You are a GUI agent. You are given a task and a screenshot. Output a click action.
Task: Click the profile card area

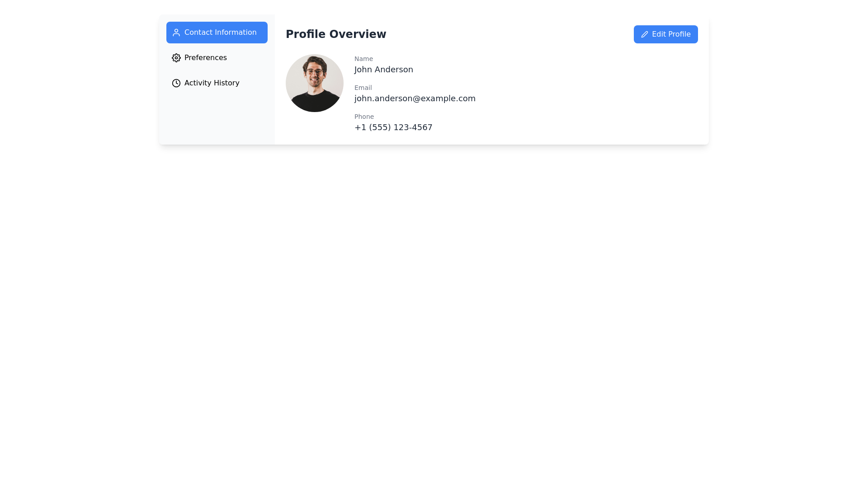[497, 90]
